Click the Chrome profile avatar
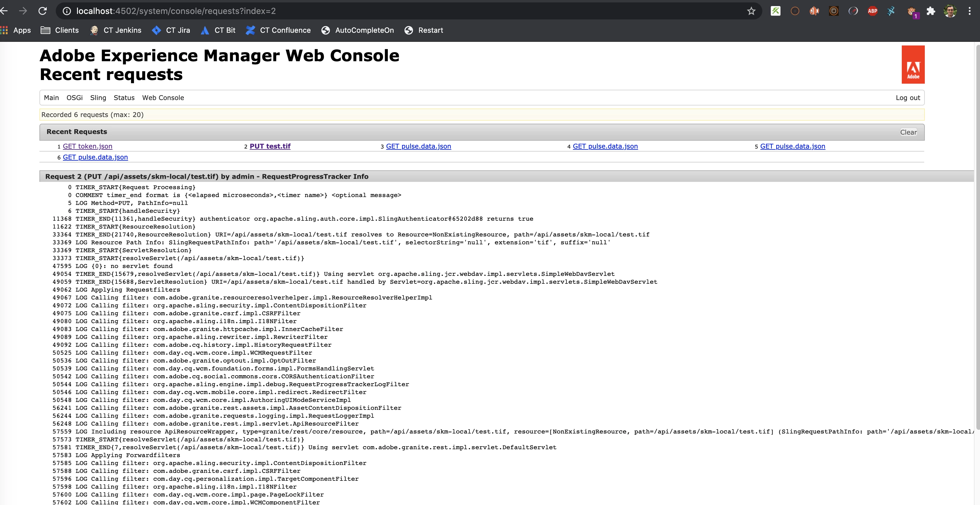Viewport: 980px width, 505px height. pos(950,11)
